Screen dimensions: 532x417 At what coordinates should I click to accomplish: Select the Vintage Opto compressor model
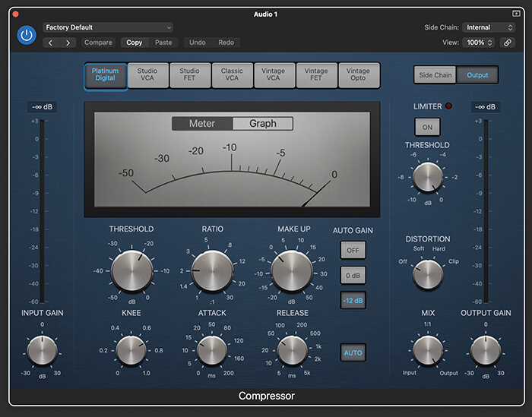358,75
